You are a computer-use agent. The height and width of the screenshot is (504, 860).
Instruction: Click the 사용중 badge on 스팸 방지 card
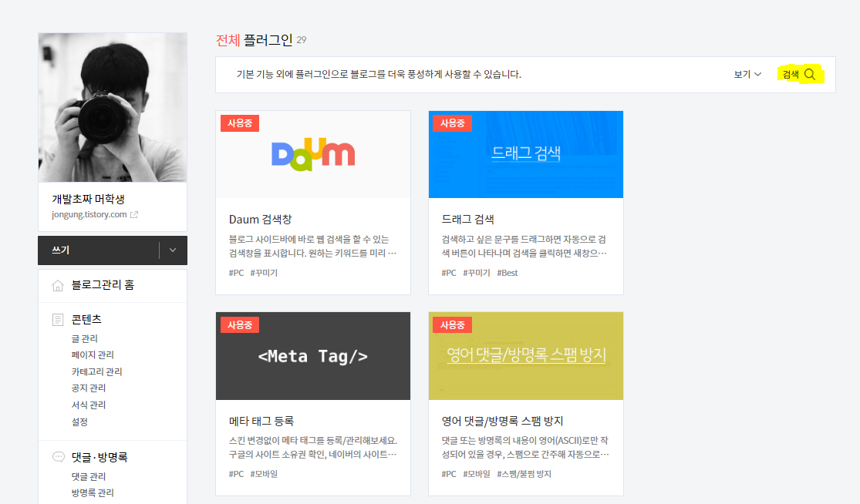(453, 325)
